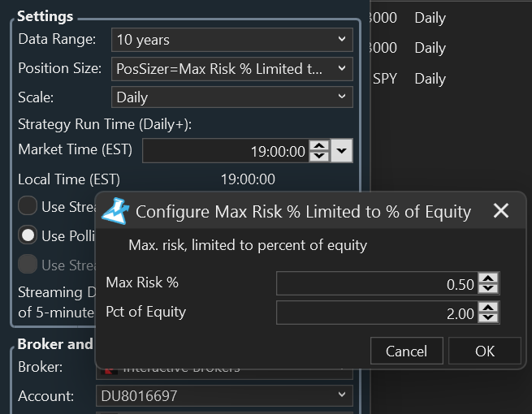Click the flask icon in the dialog title
The image size is (532, 414).
[x=115, y=211]
